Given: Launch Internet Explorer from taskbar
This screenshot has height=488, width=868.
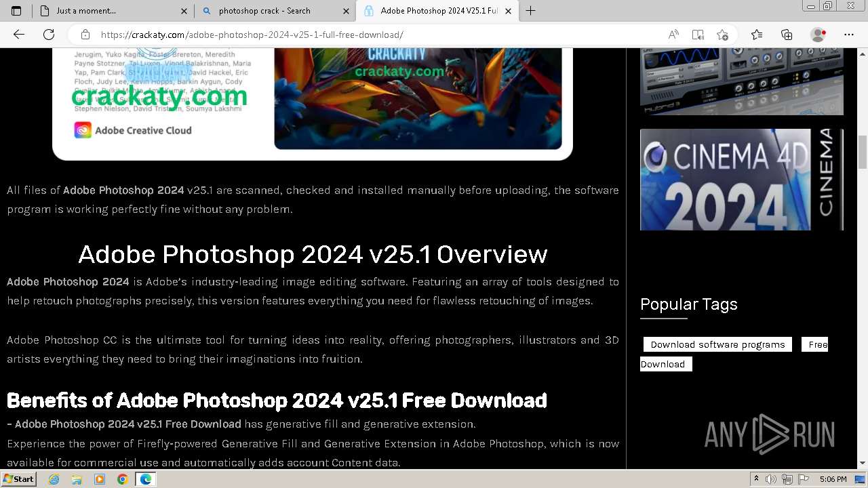Looking at the screenshot, I should point(54,479).
